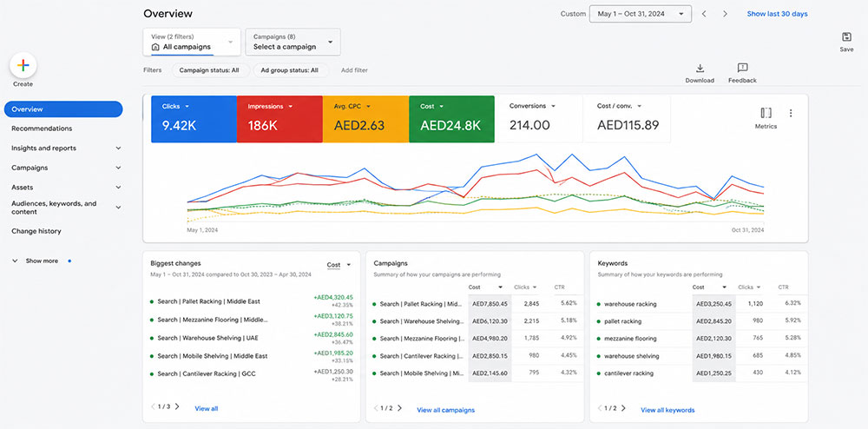Open the Select a campaign dropdown
The height and width of the screenshot is (429, 868).
coord(293,42)
